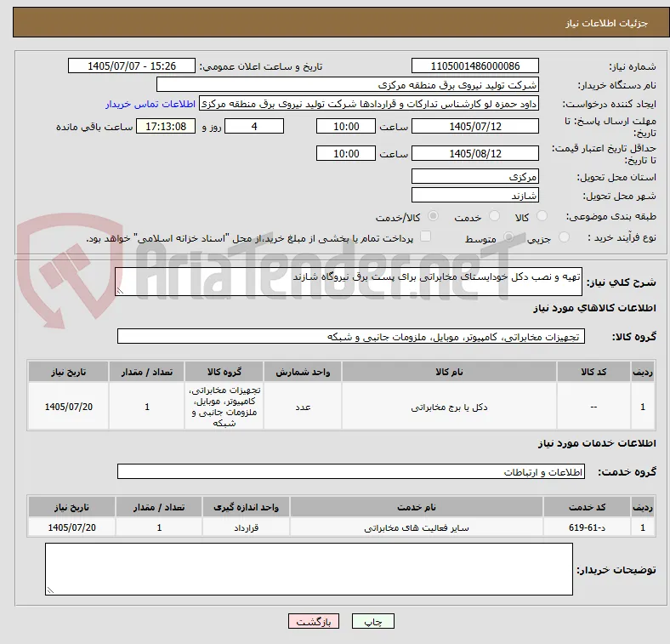Click the قرارداد unit cell

(x=246, y=527)
